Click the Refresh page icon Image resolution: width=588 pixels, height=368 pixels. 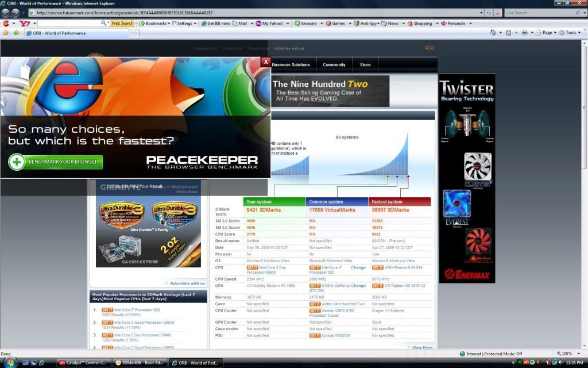[489, 13]
